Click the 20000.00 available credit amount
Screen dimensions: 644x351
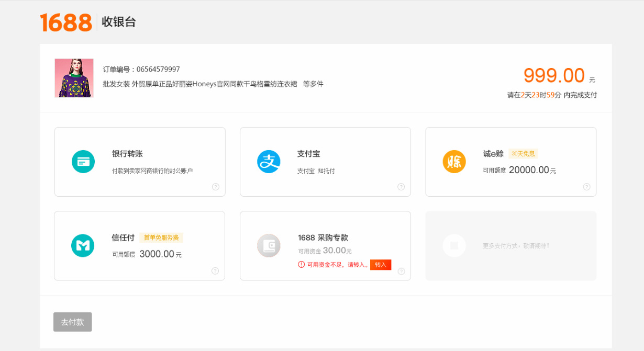coord(529,170)
